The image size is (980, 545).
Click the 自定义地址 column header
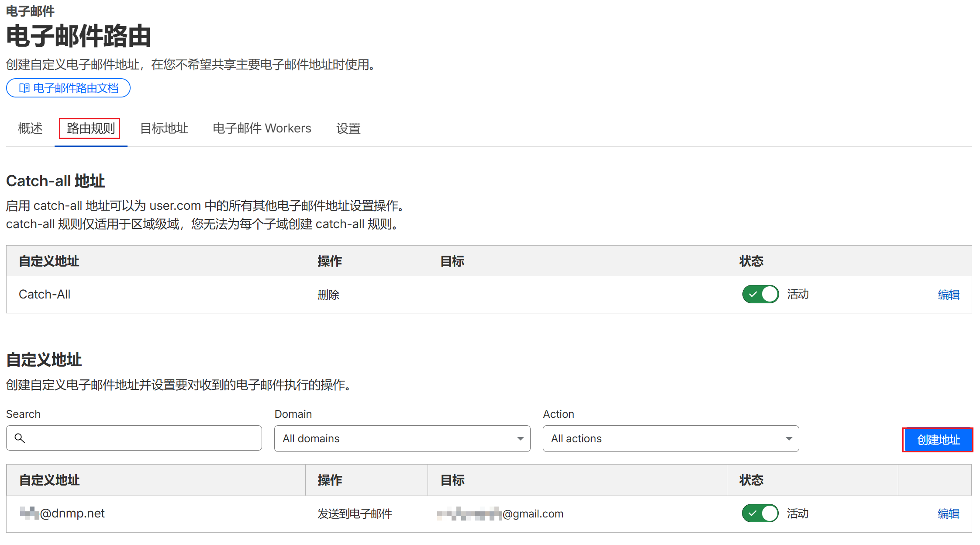click(x=49, y=480)
